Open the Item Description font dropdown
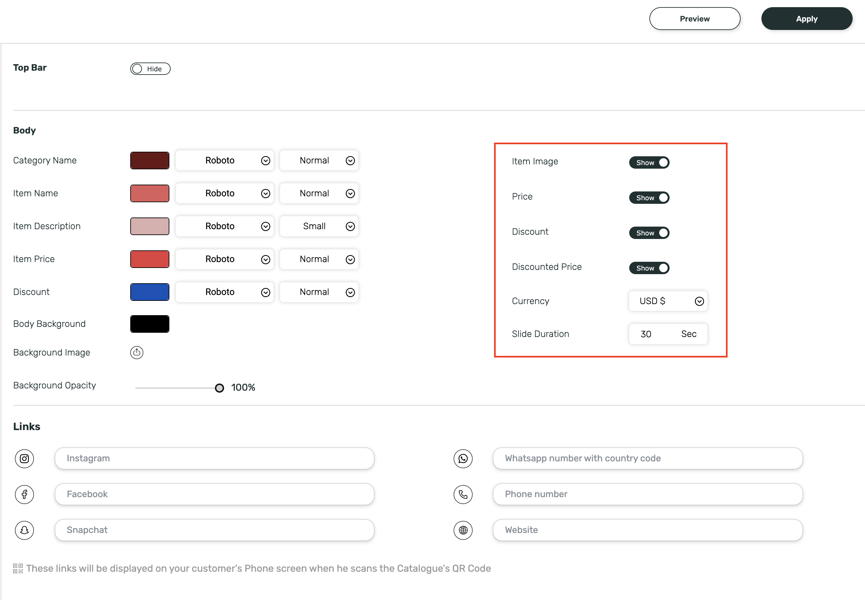Viewport: 865px width, 616px height. [x=225, y=227]
